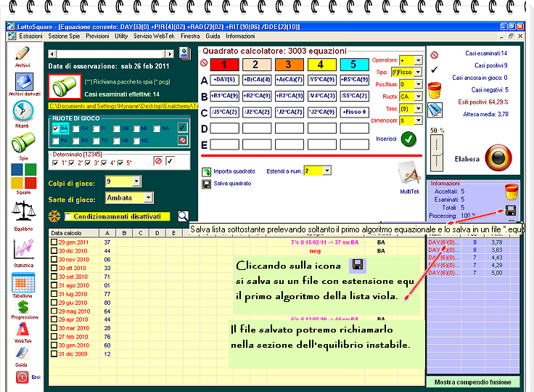Enable the CA wheel checkbox
Screen dimensions: 534x392
coord(76,128)
